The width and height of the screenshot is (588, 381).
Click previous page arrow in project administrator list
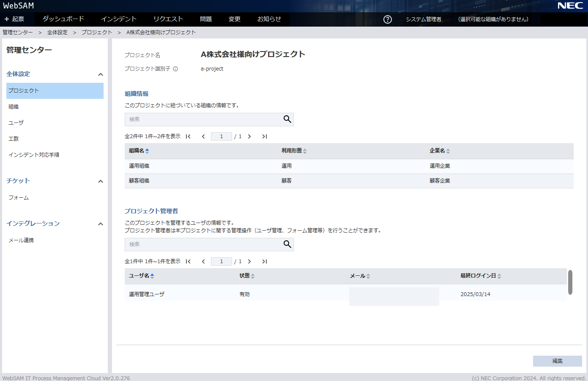(203, 261)
